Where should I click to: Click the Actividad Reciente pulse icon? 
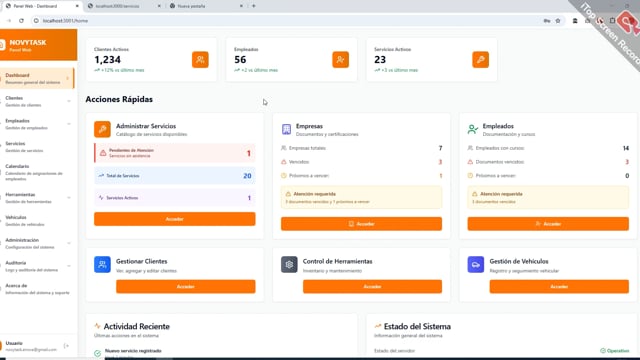[x=97, y=326]
